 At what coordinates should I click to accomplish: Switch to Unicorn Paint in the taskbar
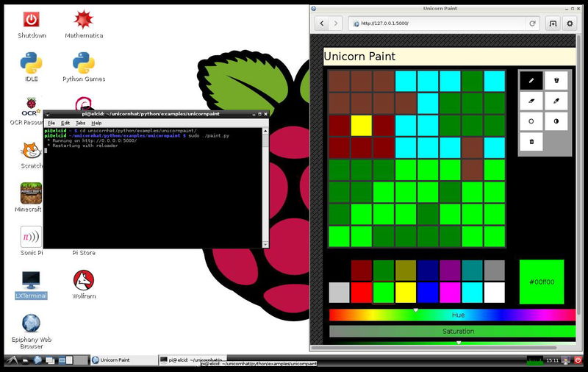pos(123,360)
